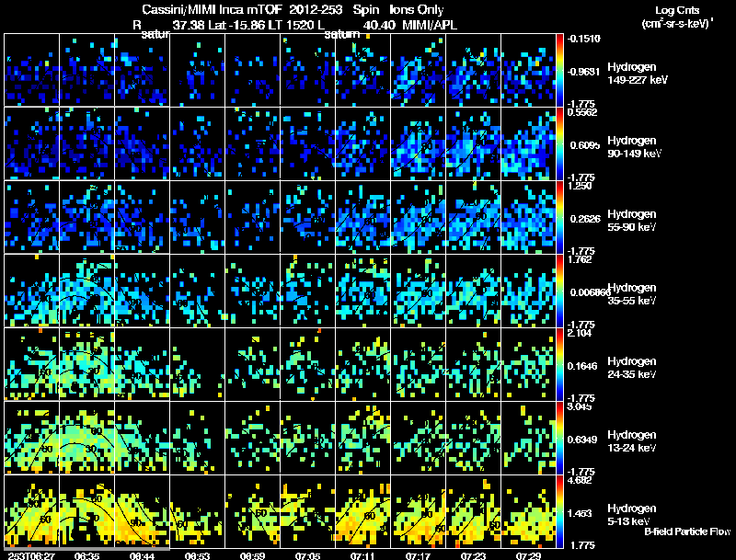
Task: Click the 'B-field Particle Flow' label
Action: (x=687, y=531)
